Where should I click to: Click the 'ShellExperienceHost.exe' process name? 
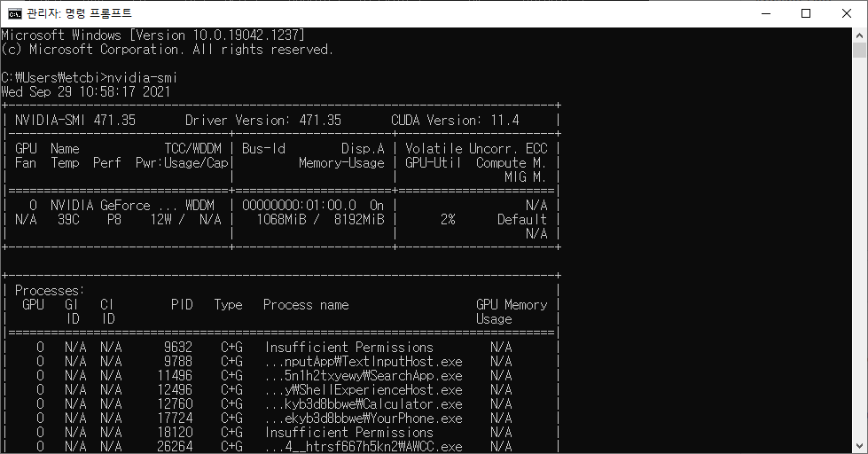pyautogui.click(x=364, y=390)
